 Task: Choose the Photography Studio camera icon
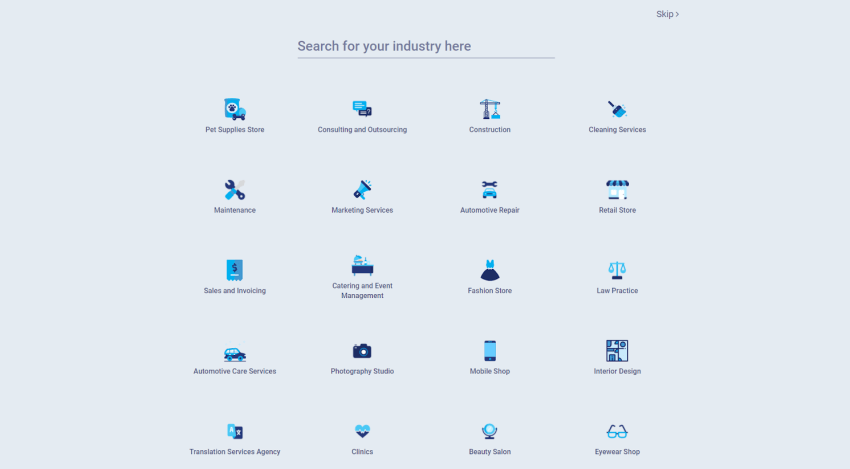362,351
